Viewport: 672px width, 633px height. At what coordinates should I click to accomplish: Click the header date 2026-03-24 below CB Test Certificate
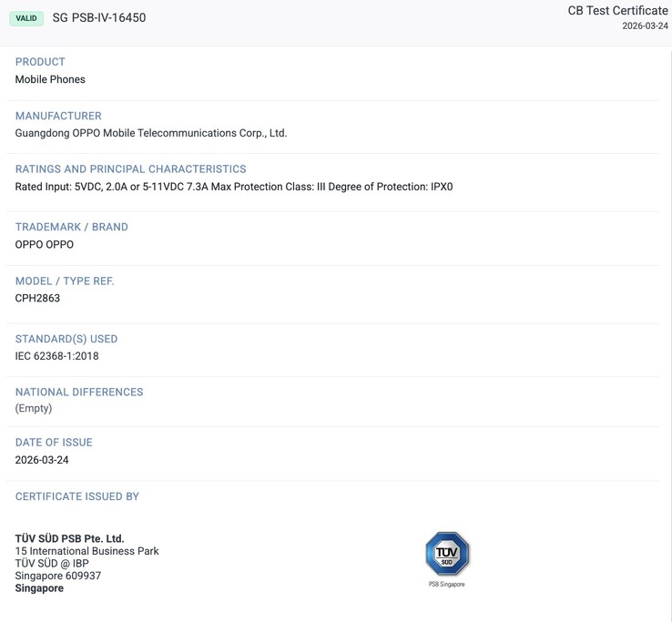pyautogui.click(x=645, y=26)
